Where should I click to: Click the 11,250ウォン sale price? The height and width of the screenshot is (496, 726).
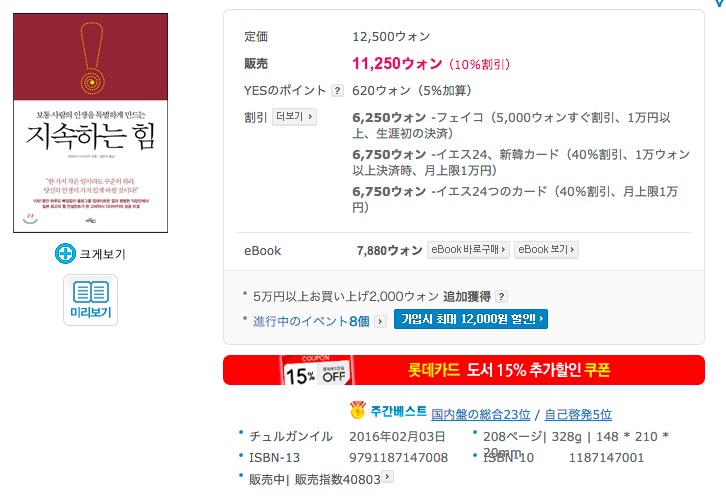click(397, 63)
